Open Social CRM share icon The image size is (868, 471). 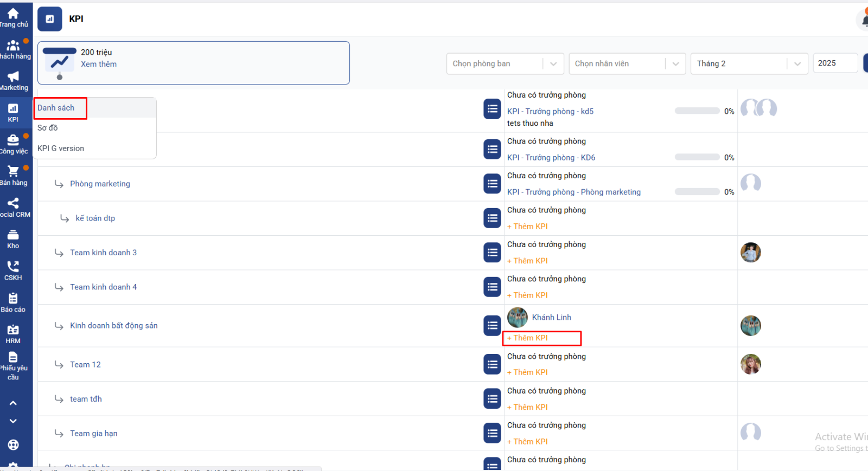13,204
